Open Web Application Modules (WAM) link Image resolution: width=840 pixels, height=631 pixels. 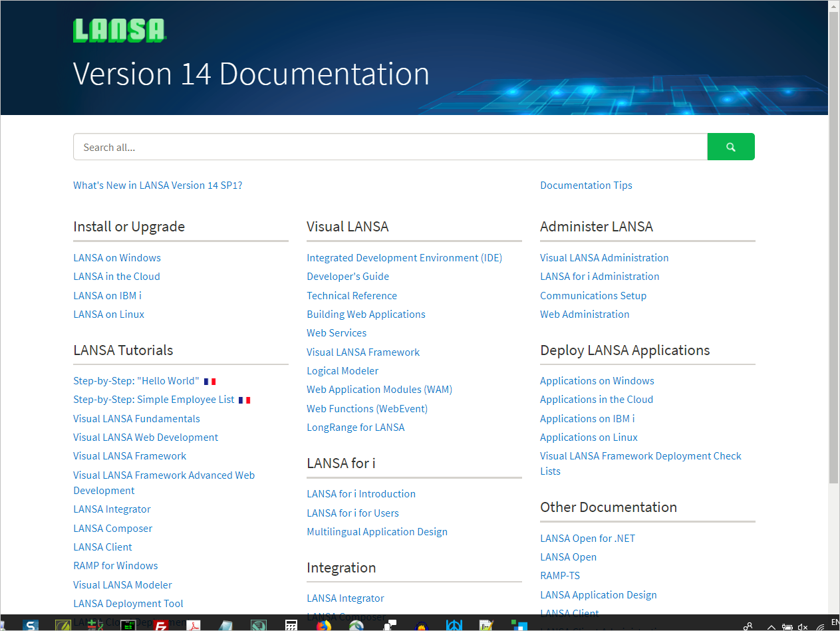click(379, 390)
